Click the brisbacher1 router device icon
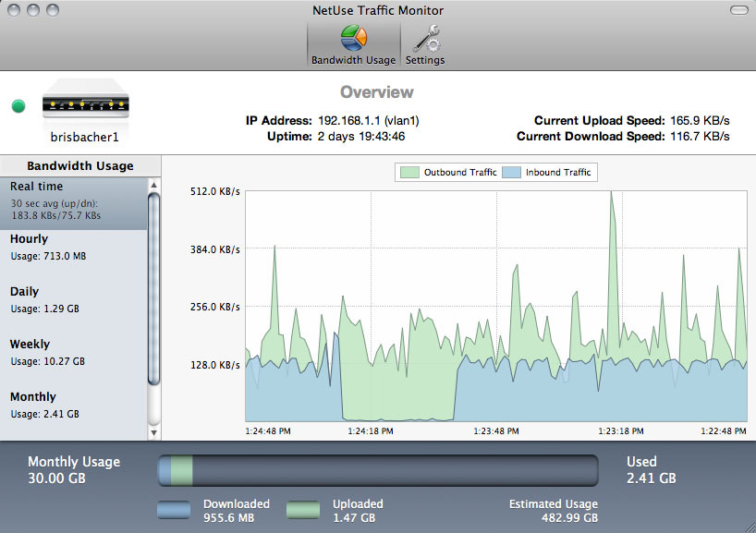Viewport: 756px width, 533px height. click(x=83, y=102)
